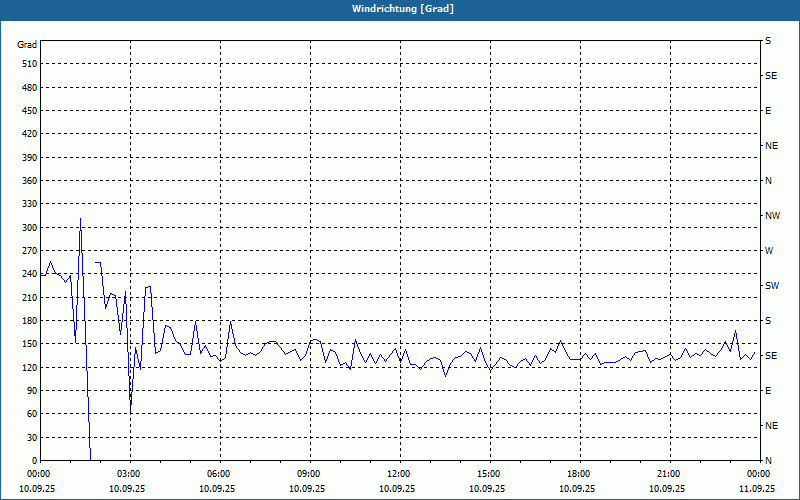800x500 pixels.
Task: Click the W compass label
Action: tap(769, 251)
